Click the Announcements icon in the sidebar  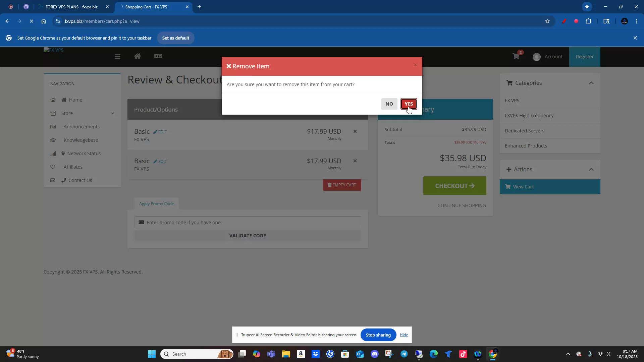(x=54, y=126)
